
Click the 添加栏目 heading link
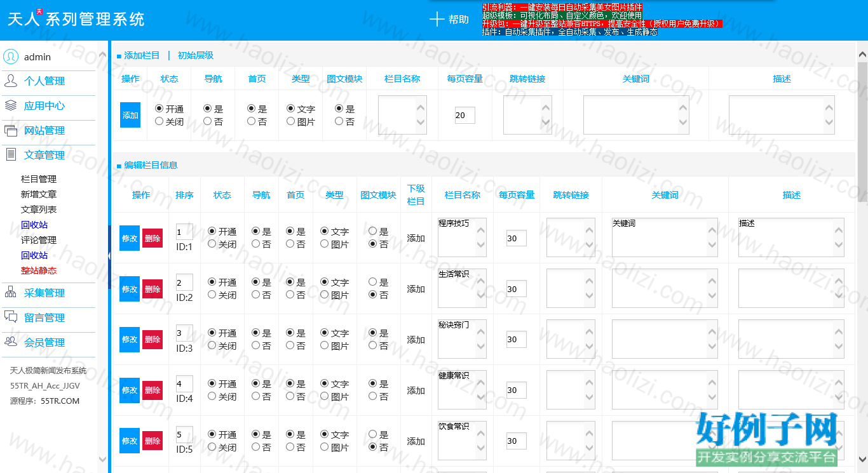142,55
